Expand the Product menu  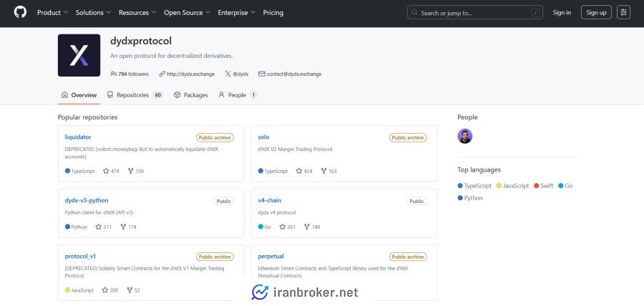click(x=52, y=13)
